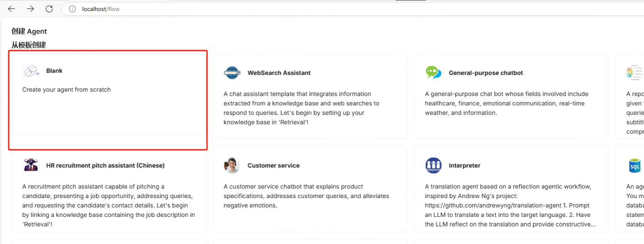Viewport: 644px width, 244px height.
Task: View site information icon beside the URL
Action: pyautogui.click(x=72, y=9)
